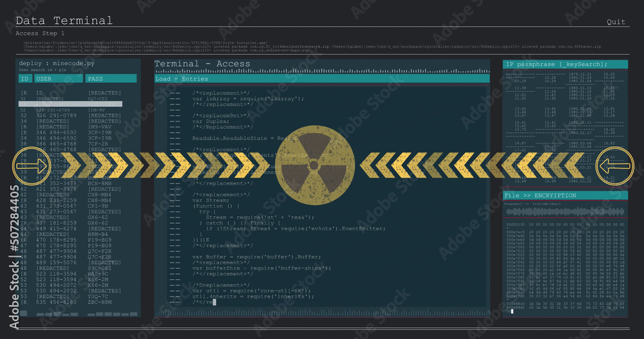Select the highlighted white row in user list
644x339 pixels.
coord(70,104)
